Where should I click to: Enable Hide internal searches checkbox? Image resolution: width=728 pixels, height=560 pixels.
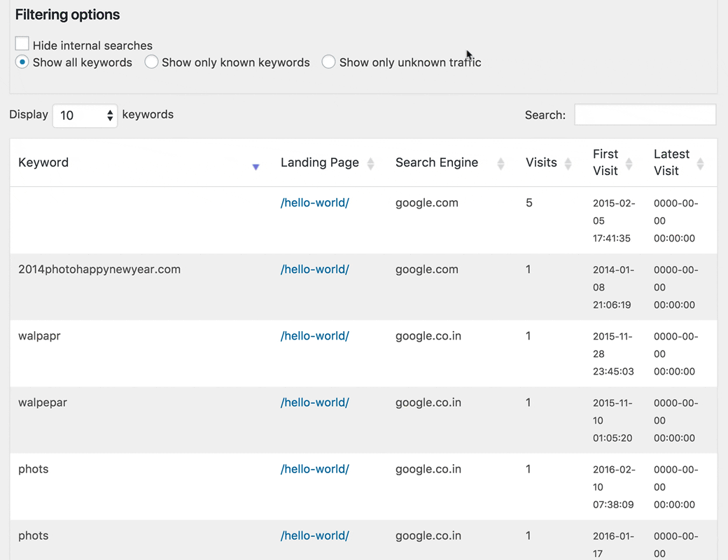tap(22, 44)
